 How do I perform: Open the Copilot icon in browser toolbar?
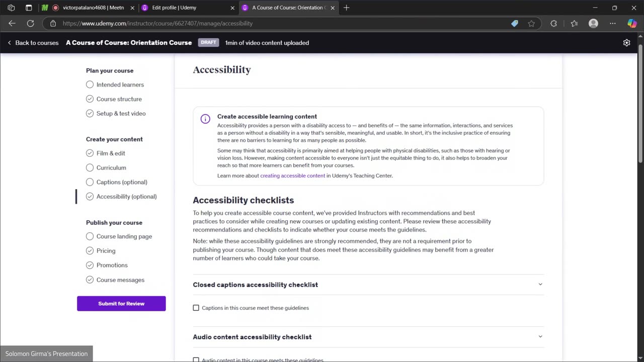point(632,23)
